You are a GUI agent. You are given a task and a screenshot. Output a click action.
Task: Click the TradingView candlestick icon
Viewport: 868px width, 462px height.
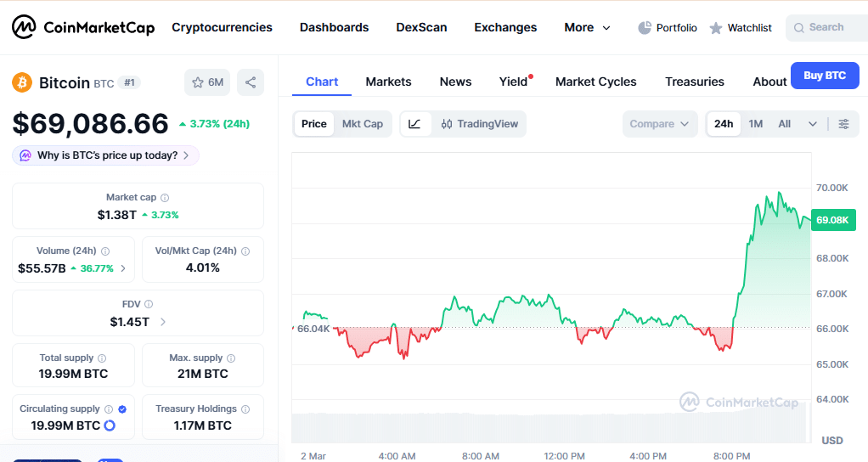(447, 124)
